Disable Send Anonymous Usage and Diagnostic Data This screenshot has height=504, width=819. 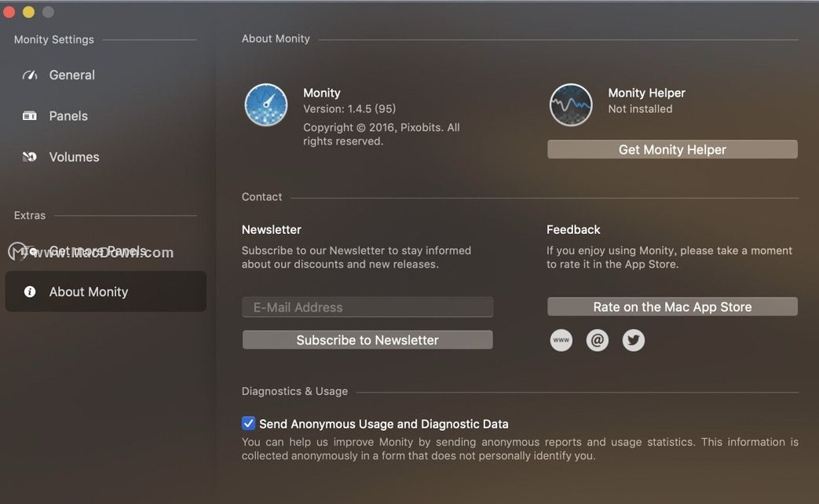coord(249,423)
